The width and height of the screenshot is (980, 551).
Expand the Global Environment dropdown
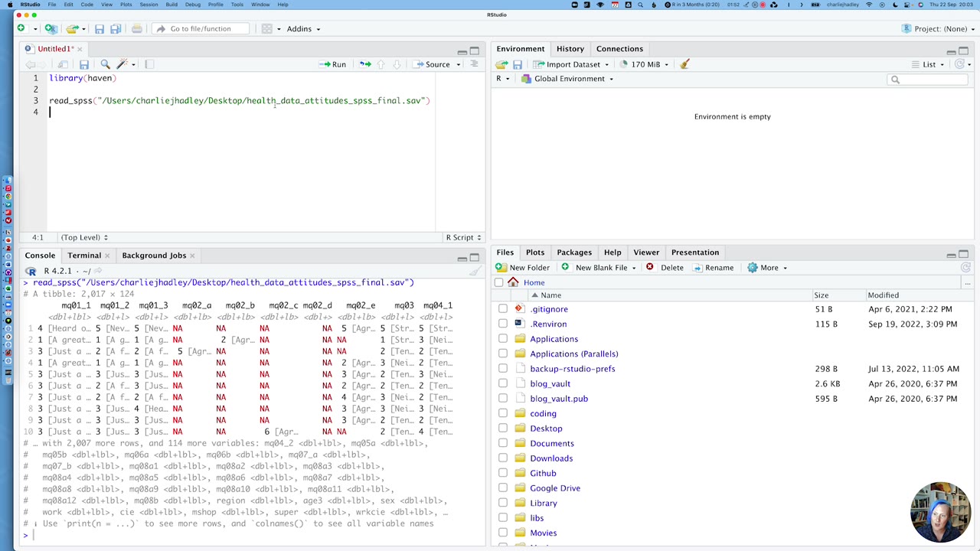(x=569, y=79)
